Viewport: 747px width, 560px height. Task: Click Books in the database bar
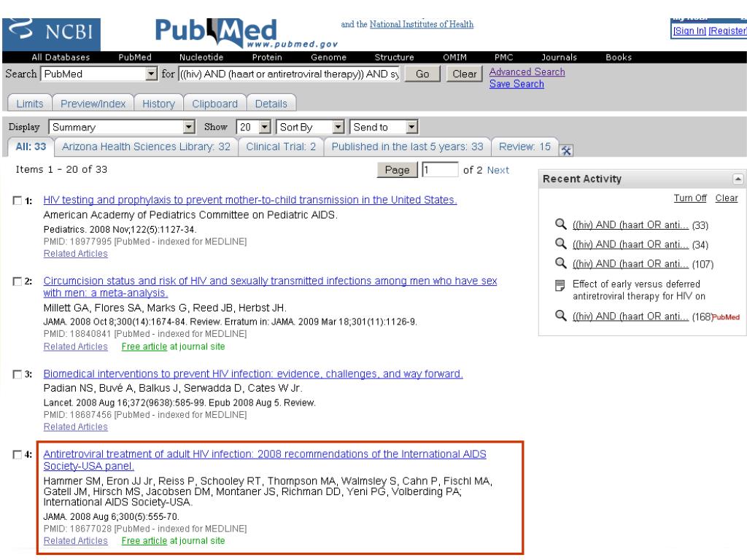pyautogui.click(x=619, y=57)
